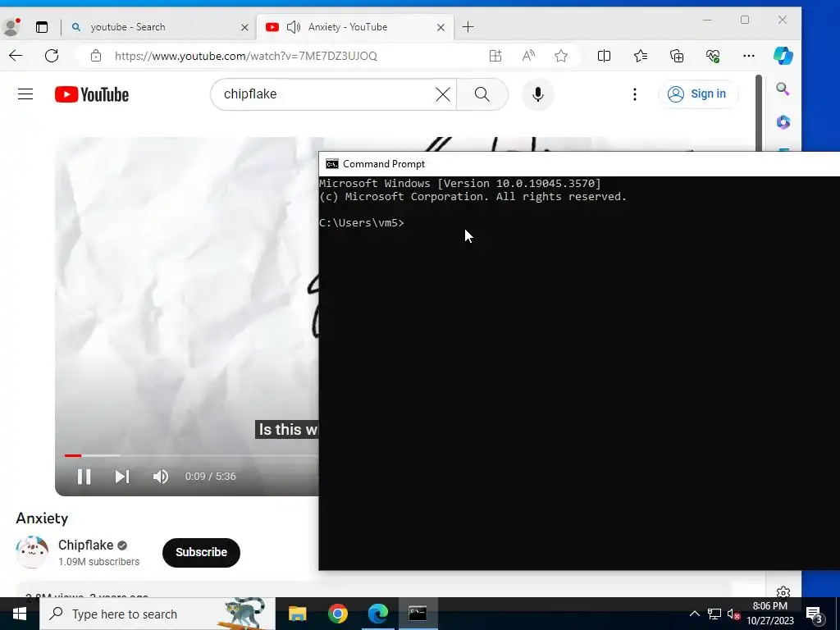Clear the chipflake search text

pos(442,94)
